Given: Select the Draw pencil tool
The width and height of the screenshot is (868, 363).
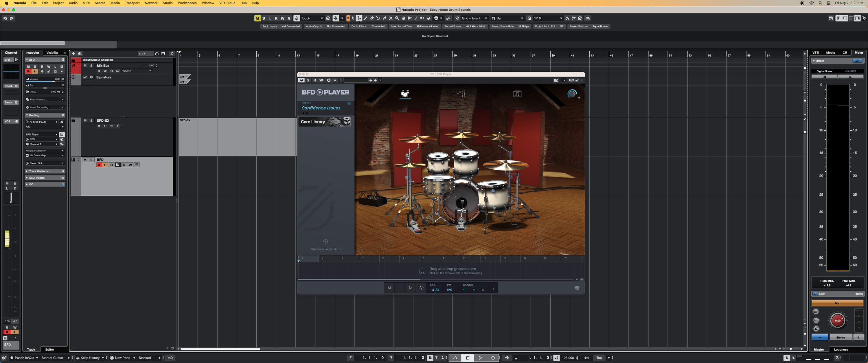Looking at the screenshot, I should pos(366,18).
